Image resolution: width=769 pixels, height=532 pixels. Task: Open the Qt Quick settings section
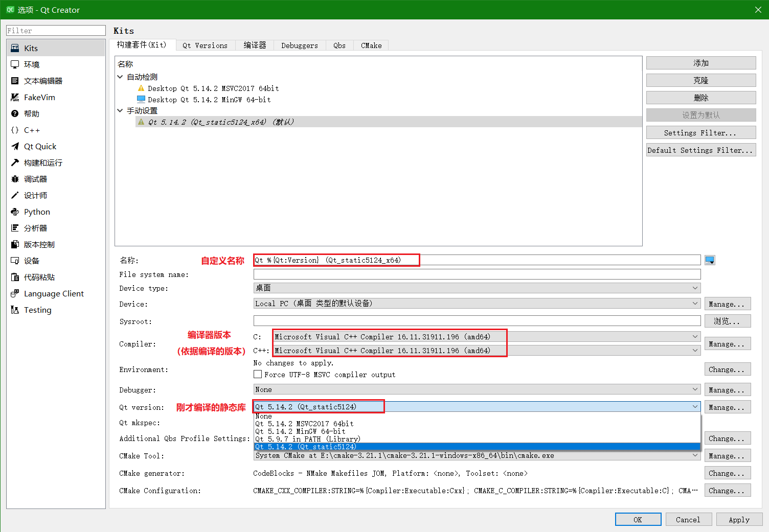(39, 146)
